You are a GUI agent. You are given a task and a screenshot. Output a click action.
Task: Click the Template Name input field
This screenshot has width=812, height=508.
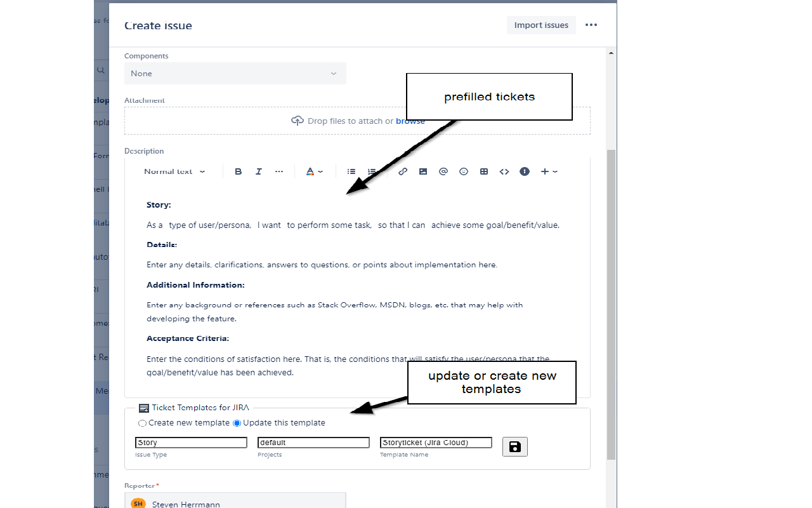(x=436, y=442)
